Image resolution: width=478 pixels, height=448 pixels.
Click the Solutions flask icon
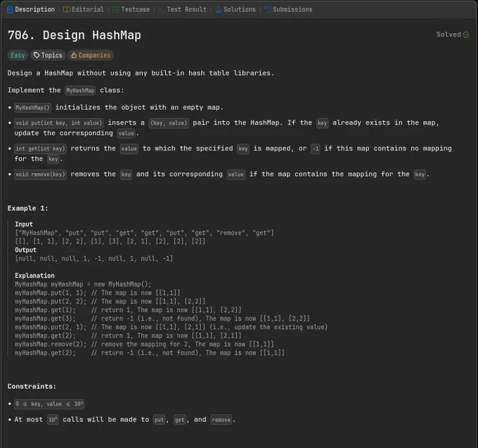tap(219, 10)
